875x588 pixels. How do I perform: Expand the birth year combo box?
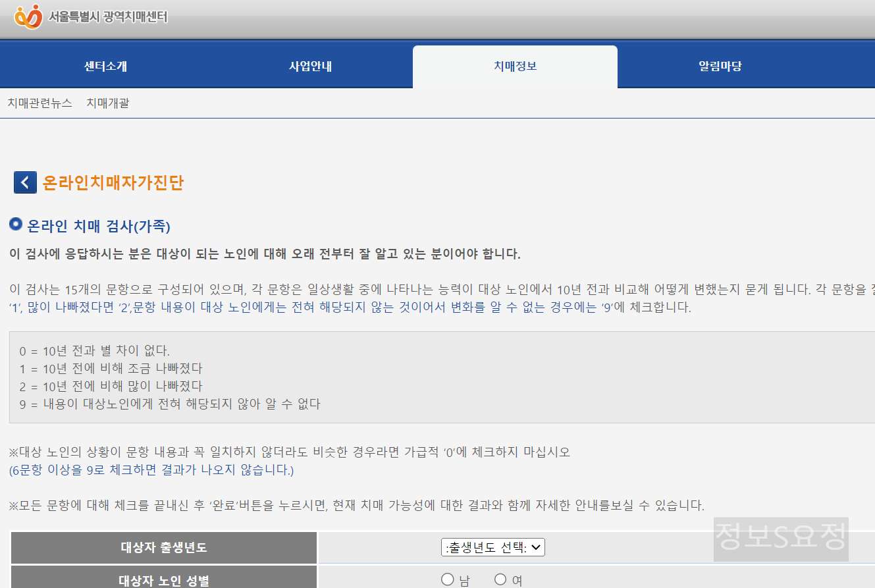pyautogui.click(x=492, y=547)
